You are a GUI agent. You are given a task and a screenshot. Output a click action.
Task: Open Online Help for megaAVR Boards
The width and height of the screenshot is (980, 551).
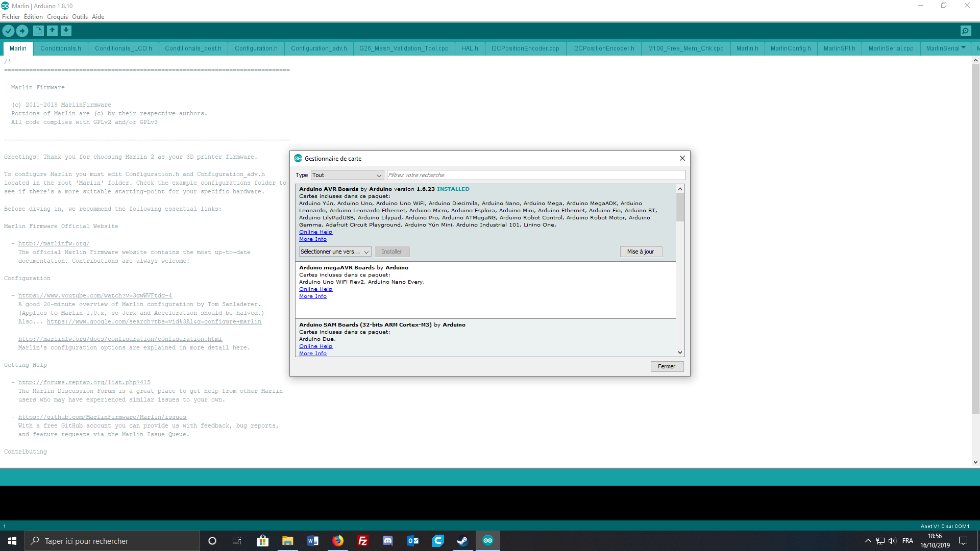coord(315,289)
